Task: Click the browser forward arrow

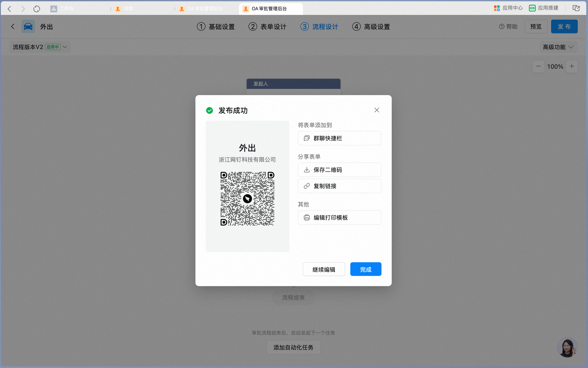Action: click(23, 9)
